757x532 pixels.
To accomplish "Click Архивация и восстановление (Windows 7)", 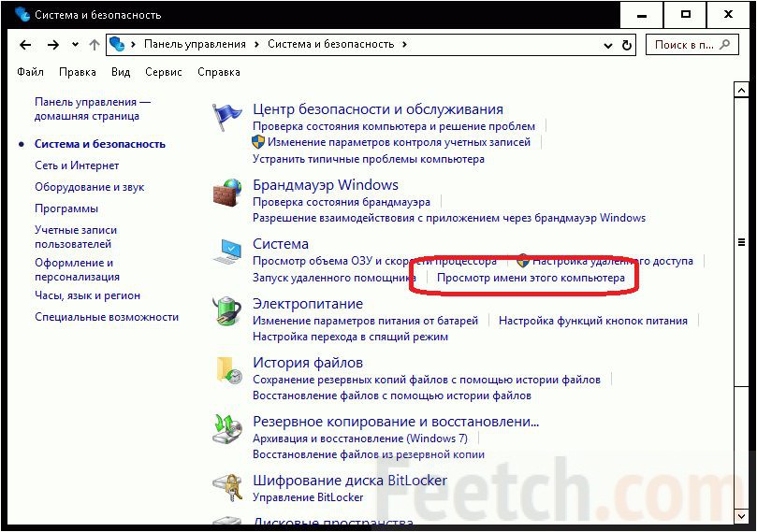I will coord(360,438).
